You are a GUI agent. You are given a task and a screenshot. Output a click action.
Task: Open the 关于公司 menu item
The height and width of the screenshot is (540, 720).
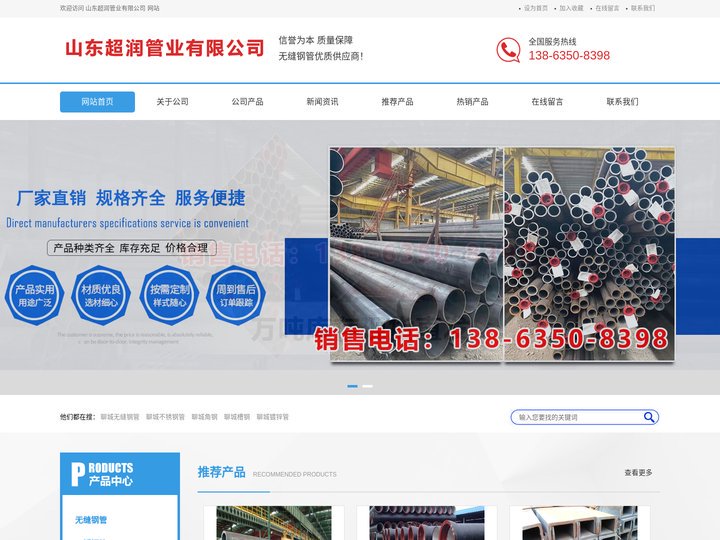[172, 101]
